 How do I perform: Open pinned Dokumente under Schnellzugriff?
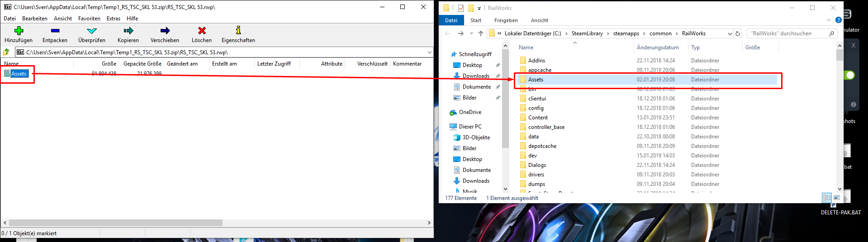(476, 87)
